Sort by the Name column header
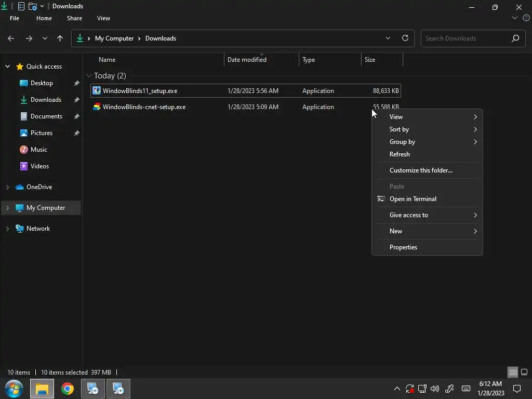Viewport: 532px width, 399px height. pos(107,60)
